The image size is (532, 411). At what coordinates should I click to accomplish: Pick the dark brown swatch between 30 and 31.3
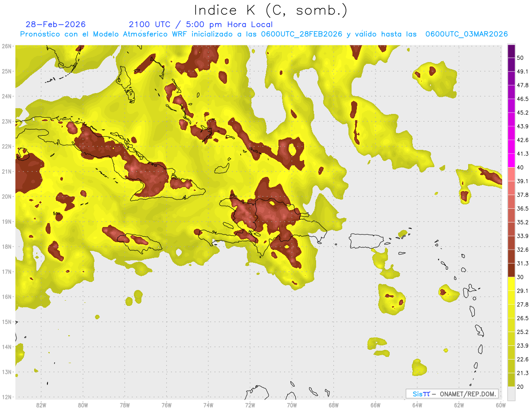(511, 270)
